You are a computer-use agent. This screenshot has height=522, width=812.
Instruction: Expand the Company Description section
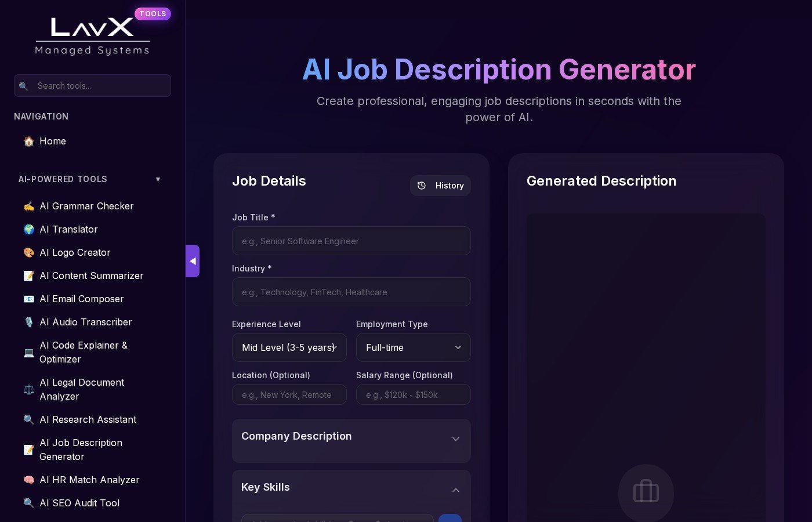click(x=455, y=439)
